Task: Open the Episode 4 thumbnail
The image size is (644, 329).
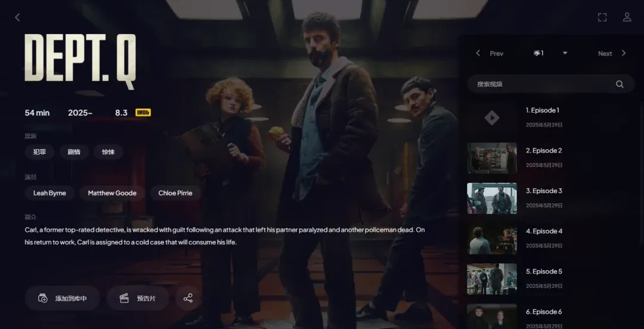Action: click(491, 238)
